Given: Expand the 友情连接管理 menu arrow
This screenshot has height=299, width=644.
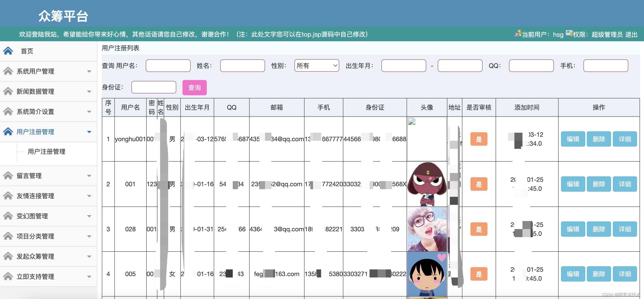Looking at the screenshot, I should pos(89,196).
